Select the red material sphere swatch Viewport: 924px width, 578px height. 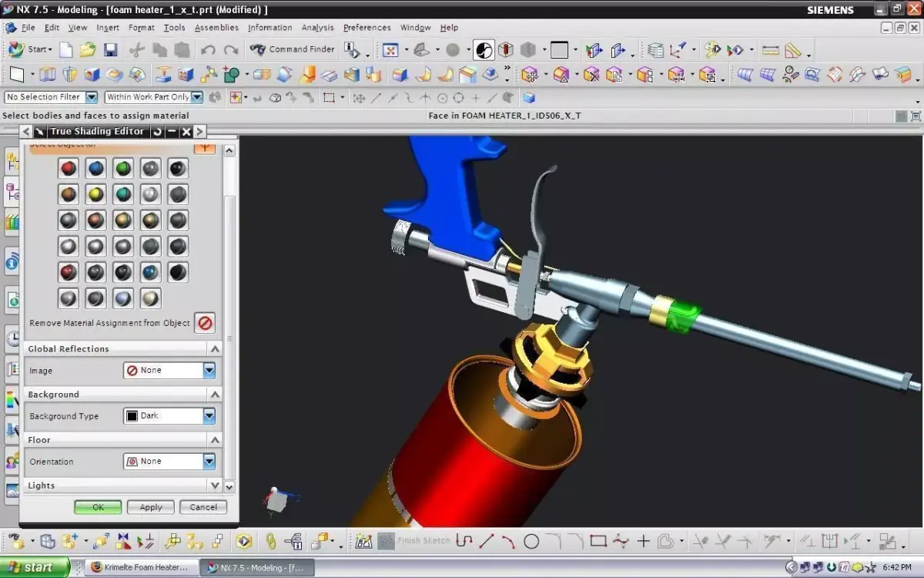tap(68, 168)
